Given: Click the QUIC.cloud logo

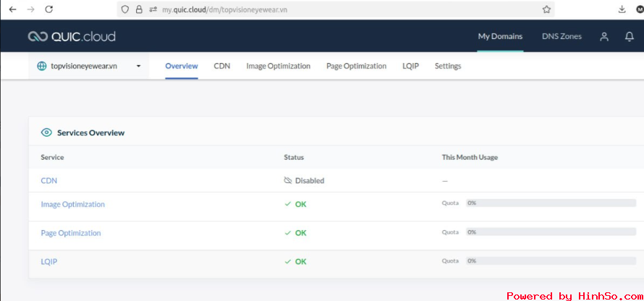Looking at the screenshot, I should pos(72,37).
